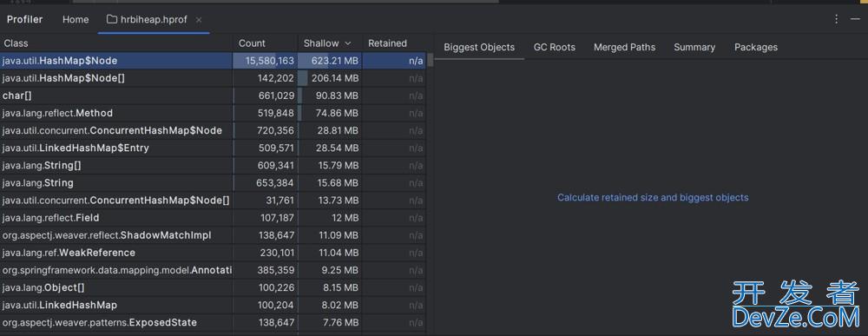Open the Profiler options kebab menu
The image size is (868, 336).
837,19
